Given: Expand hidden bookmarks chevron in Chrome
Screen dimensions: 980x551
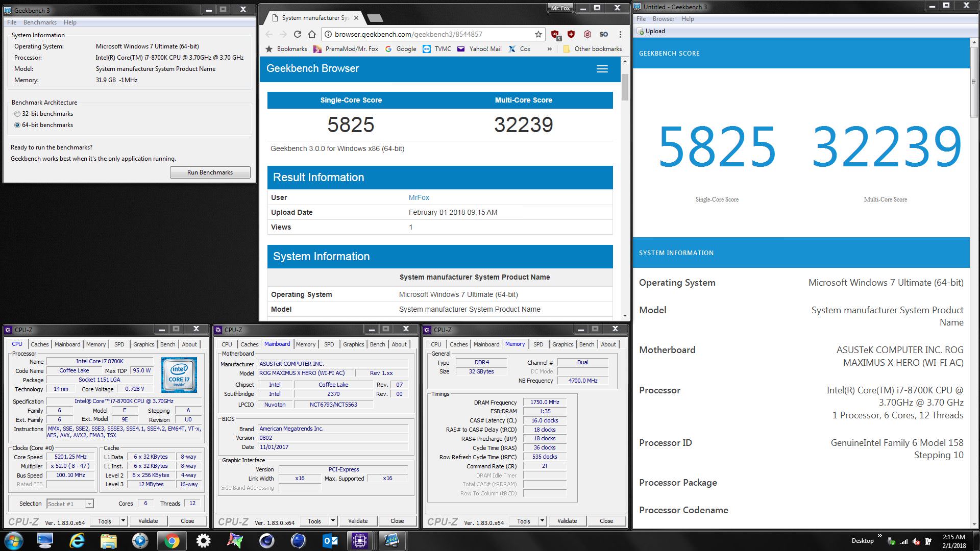Looking at the screenshot, I should coord(549,49).
